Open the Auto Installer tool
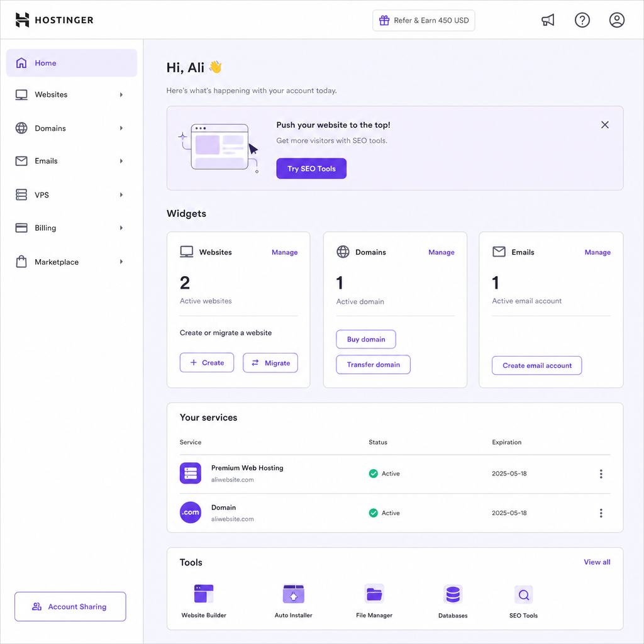 (x=293, y=601)
